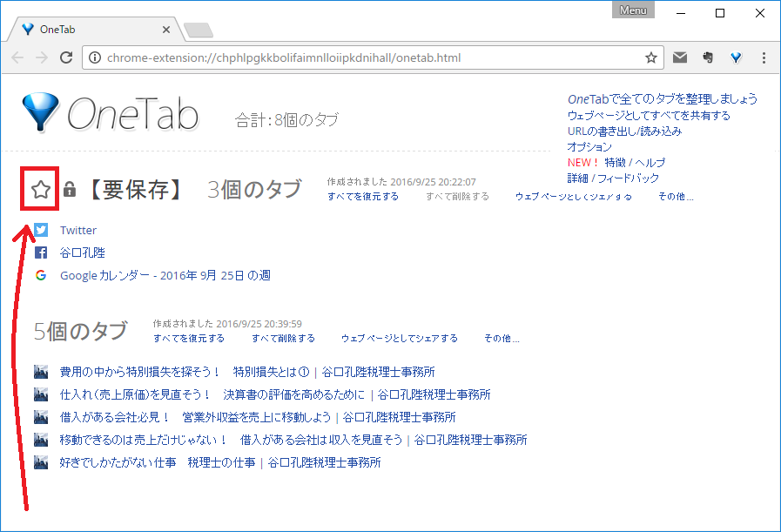This screenshot has height=532, width=781.
Task: Open the オプション link
Action: [589, 147]
